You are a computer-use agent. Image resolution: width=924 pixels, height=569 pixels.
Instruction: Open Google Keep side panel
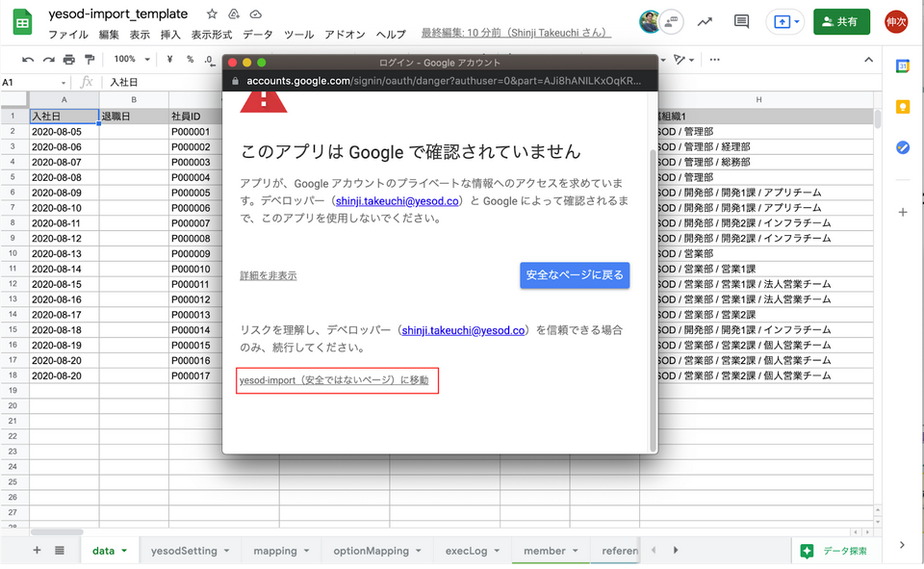[x=902, y=107]
